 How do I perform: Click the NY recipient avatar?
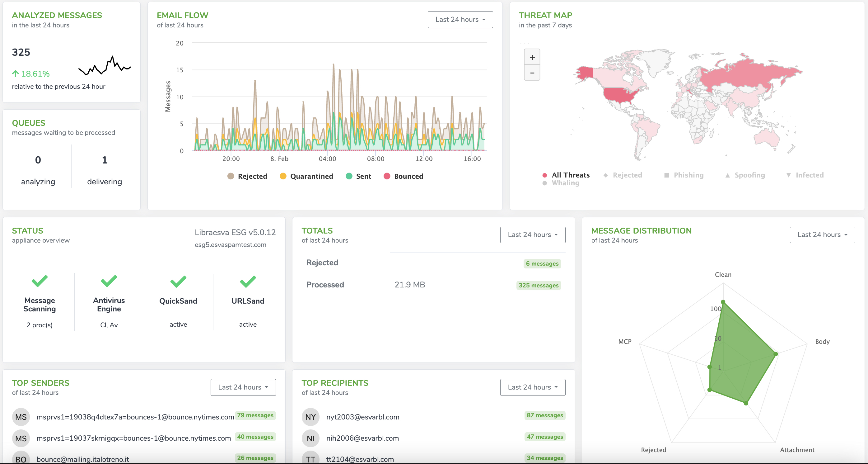pos(310,417)
